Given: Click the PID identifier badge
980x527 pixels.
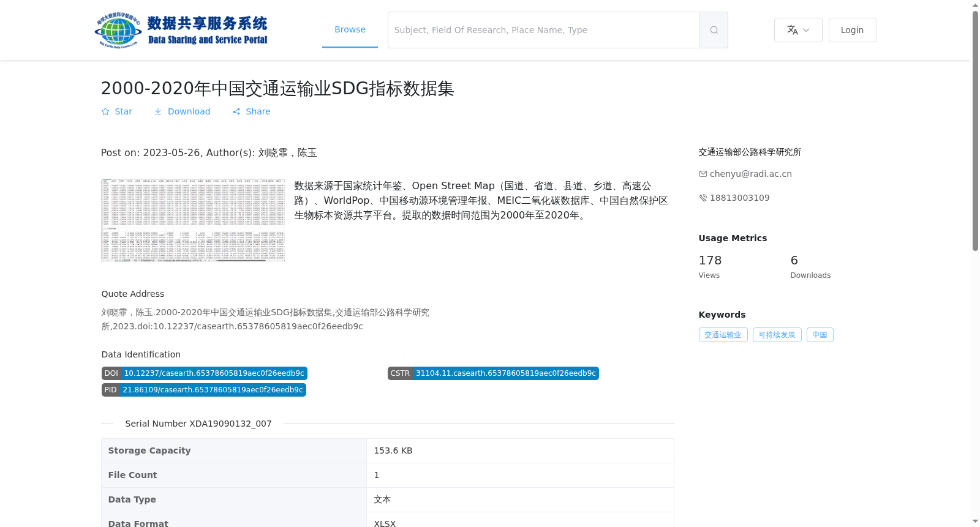Looking at the screenshot, I should [203, 390].
